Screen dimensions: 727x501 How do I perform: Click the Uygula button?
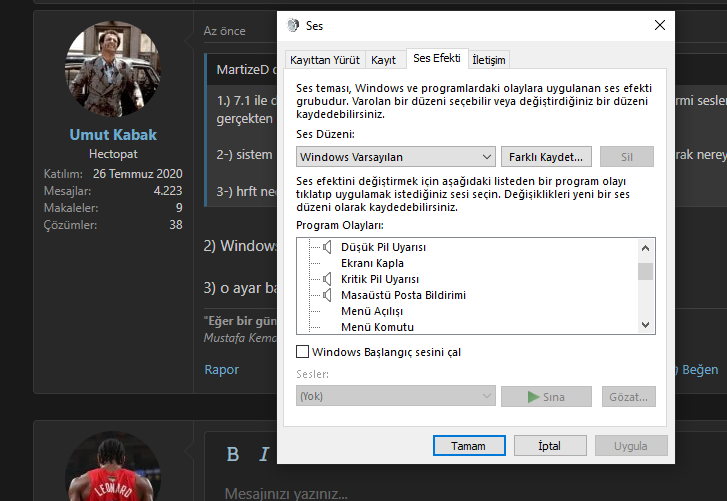631,445
